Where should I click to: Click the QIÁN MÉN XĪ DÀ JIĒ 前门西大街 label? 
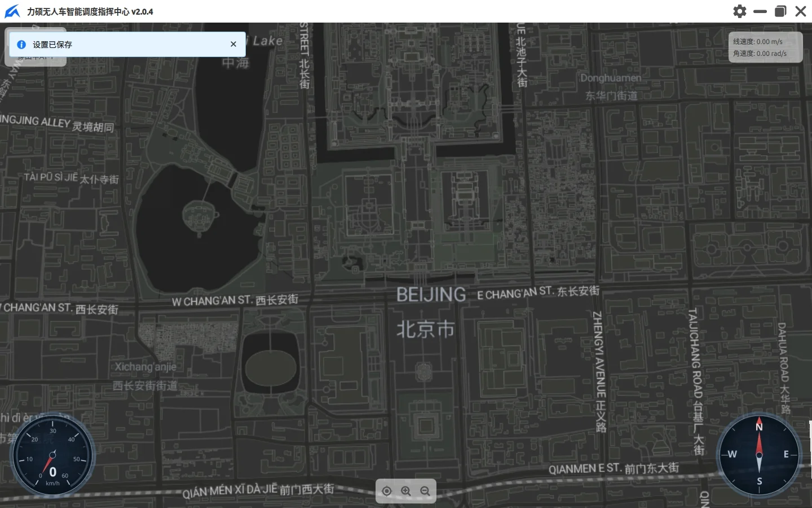258,491
